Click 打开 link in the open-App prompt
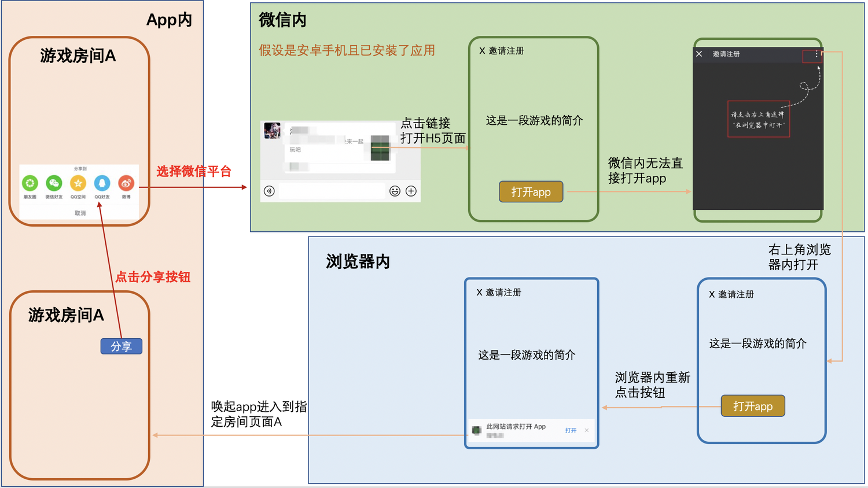This screenshot has width=868, height=488. point(571,431)
